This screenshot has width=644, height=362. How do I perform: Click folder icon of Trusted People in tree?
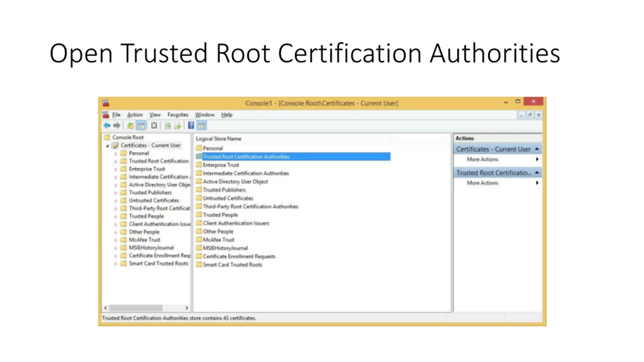123,216
